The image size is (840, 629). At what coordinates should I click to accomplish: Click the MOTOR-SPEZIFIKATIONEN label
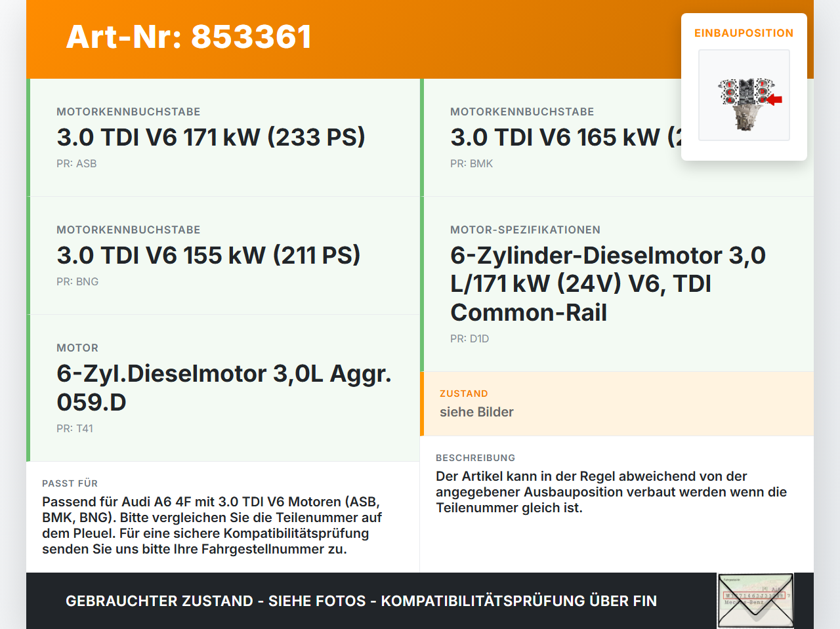click(x=525, y=230)
